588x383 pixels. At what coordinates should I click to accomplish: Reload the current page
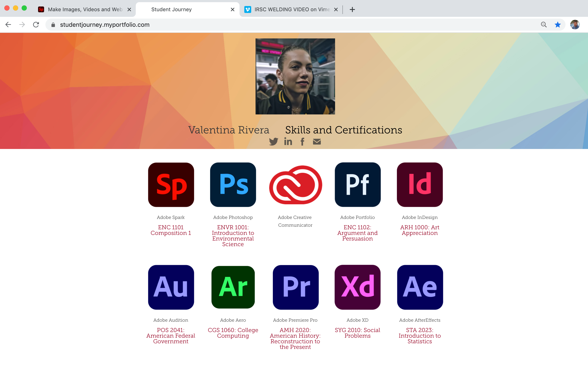tap(36, 25)
